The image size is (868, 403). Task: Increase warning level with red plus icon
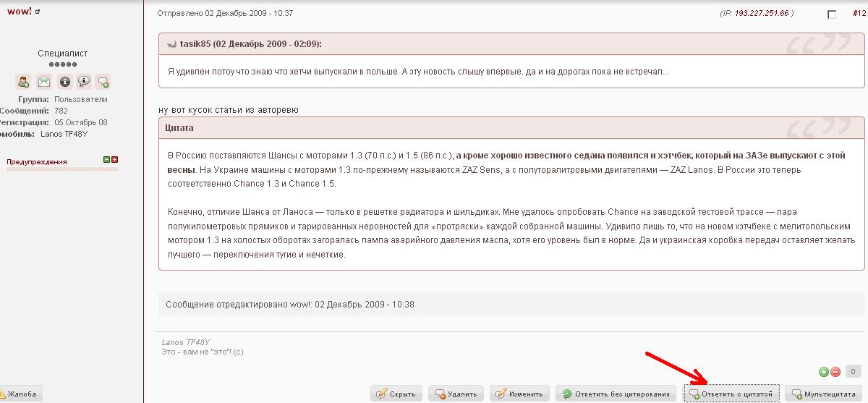(x=114, y=160)
